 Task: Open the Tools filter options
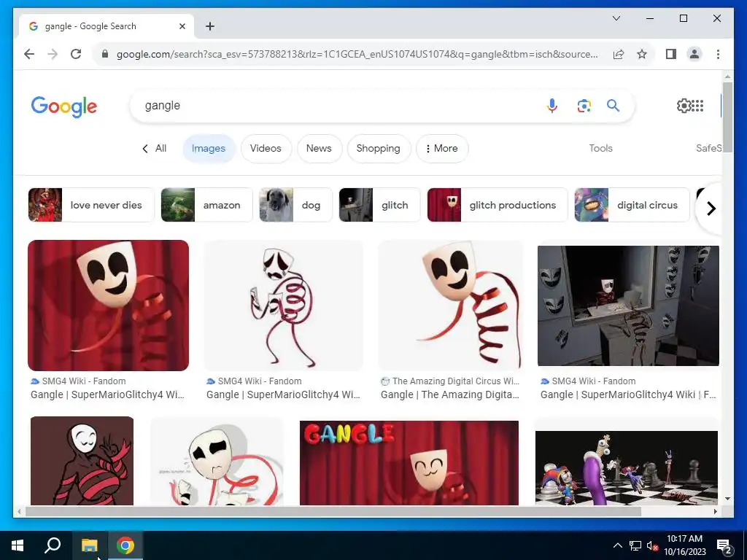pos(600,149)
